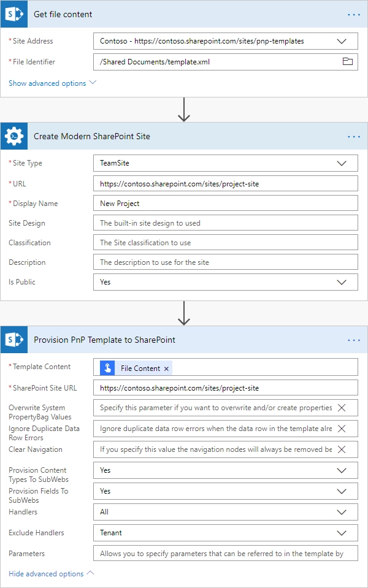Image resolution: width=368 pixels, height=588 pixels.
Task: Click the Get file content title
Action: [x=63, y=14]
